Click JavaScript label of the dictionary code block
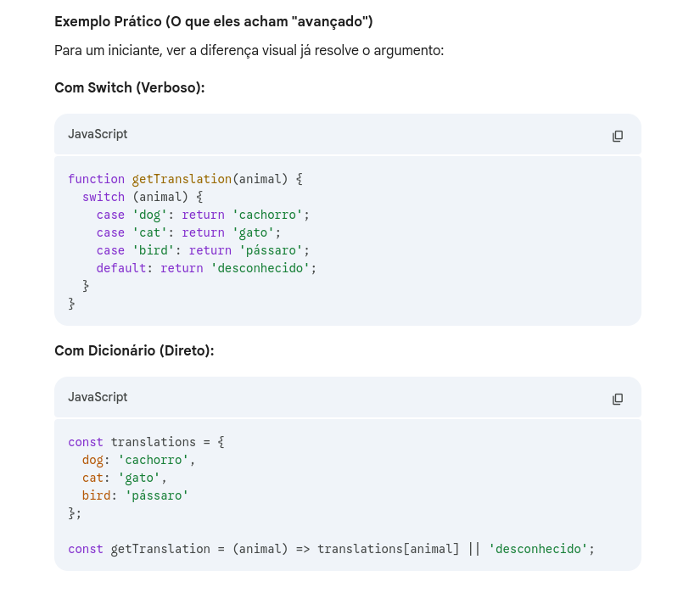 point(98,397)
